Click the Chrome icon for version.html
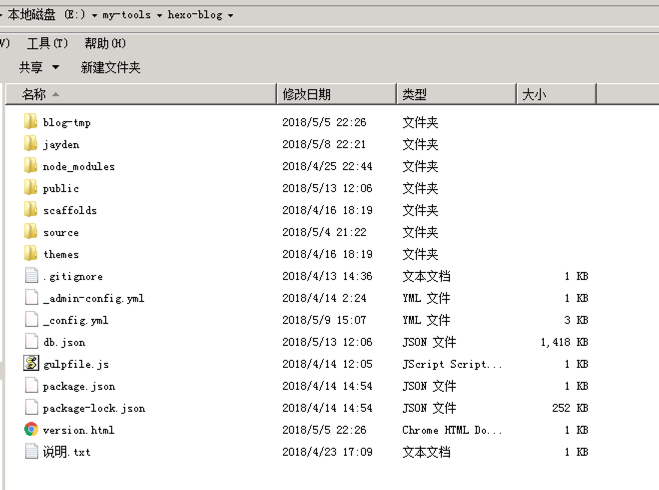This screenshot has width=659, height=490. (x=31, y=430)
